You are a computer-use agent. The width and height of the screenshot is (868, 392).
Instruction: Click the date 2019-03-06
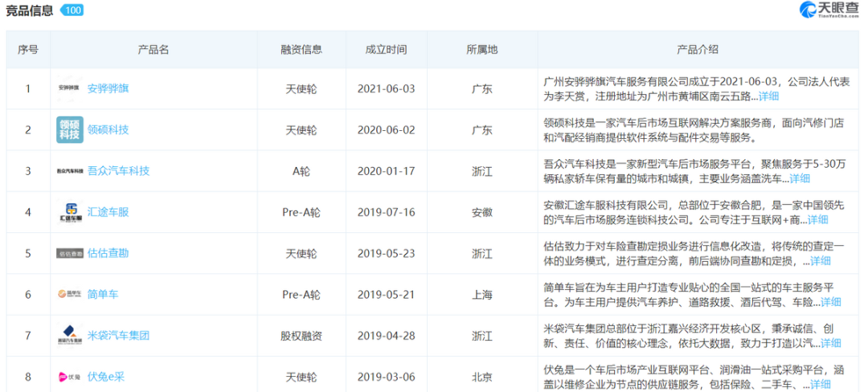(x=386, y=377)
